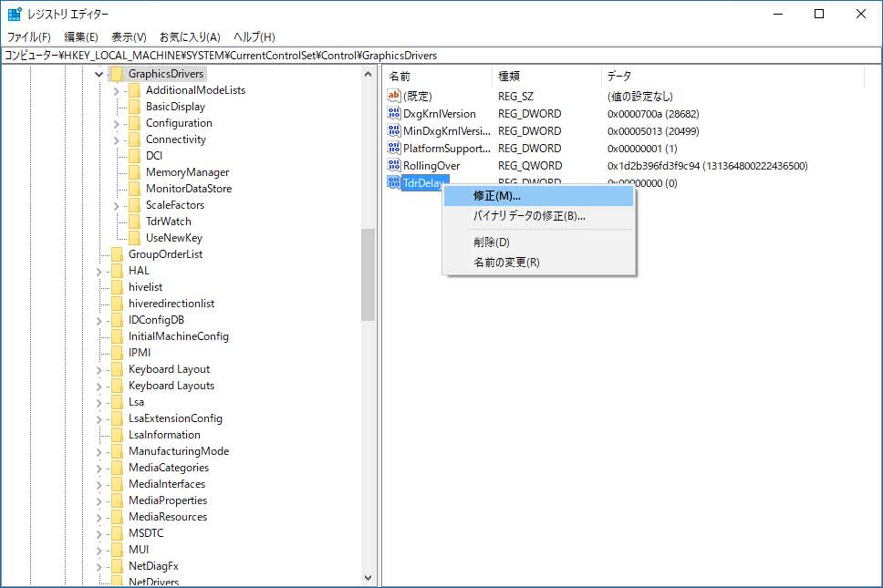Image resolution: width=883 pixels, height=588 pixels.
Task: Click the Connectivity folder icon
Action: pos(134,139)
